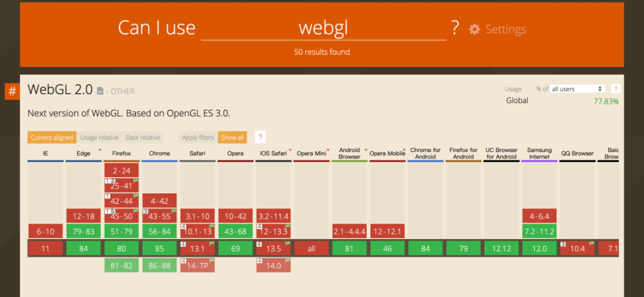This screenshot has height=297, width=644.
Task: Select iOS Safari 3.2-11.4 cell
Action: pyautogui.click(x=274, y=216)
